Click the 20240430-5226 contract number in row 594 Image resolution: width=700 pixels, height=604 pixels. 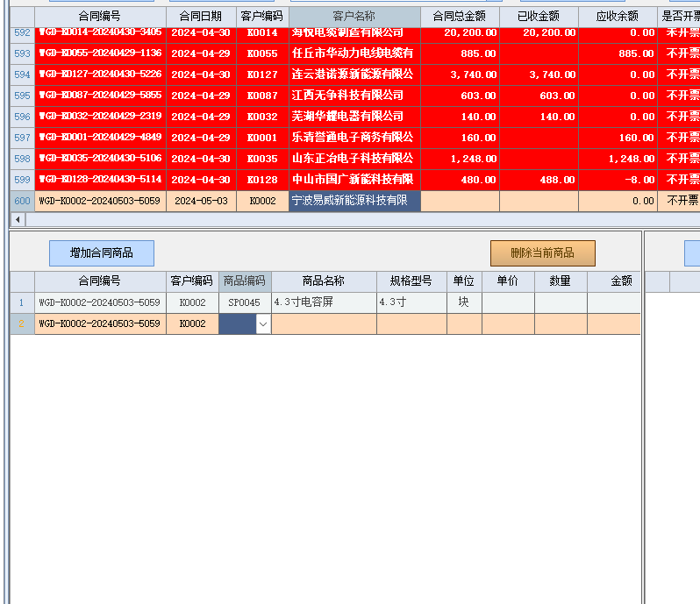[x=101, y=75]
